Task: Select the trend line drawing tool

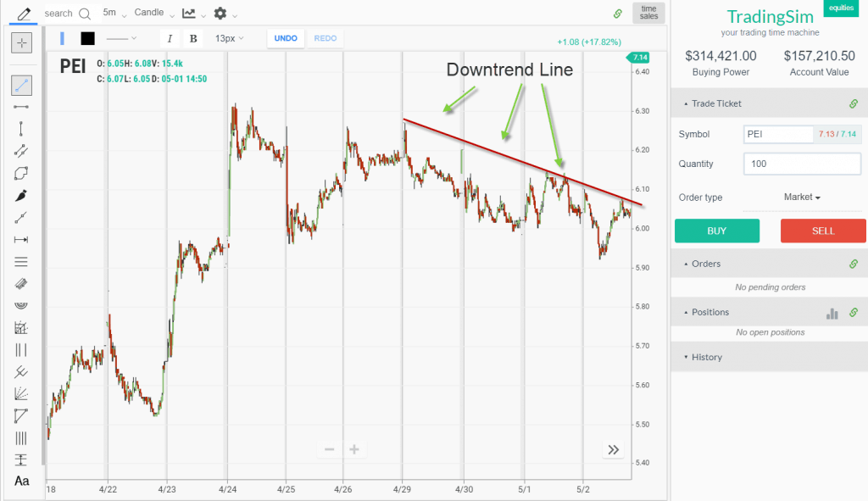Action: coord(21,85)
